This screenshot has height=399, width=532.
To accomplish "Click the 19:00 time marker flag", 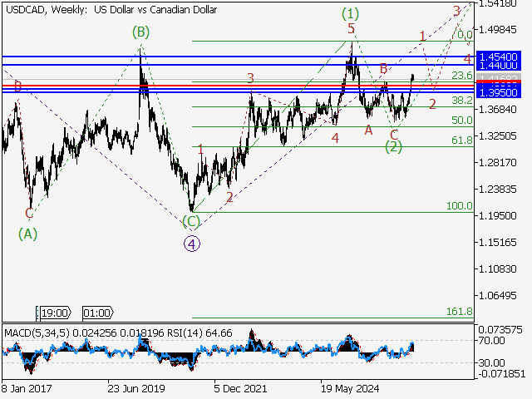I will 56,313.
